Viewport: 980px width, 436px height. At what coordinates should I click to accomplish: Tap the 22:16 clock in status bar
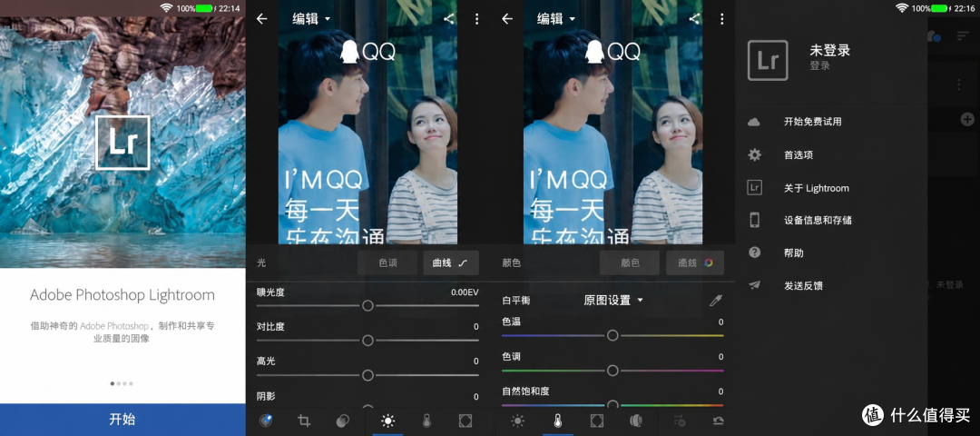963,8
